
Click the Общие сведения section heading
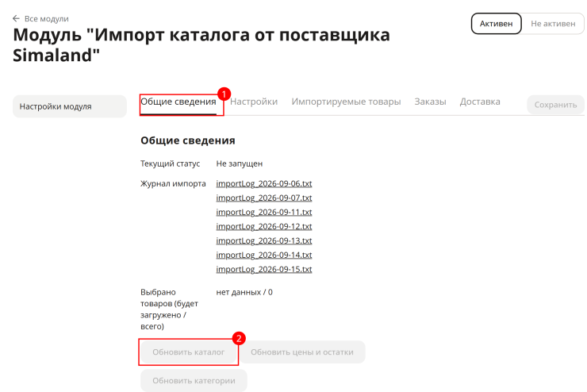(x=187, y=140)
